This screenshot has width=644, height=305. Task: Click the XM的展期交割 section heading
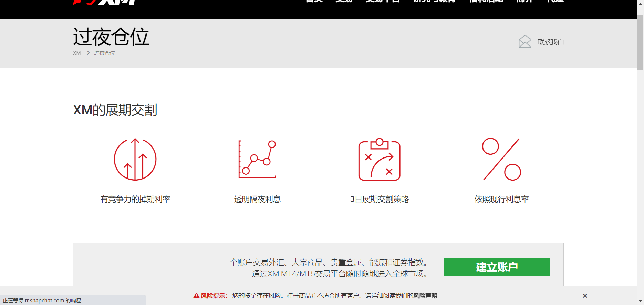[115, 110]
